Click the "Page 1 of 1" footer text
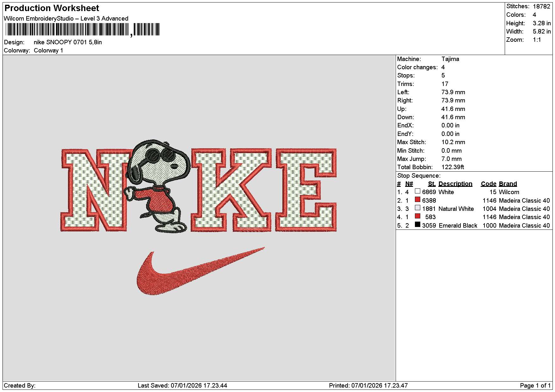Viewport: 555px width, 392px height. coord(535,386)
